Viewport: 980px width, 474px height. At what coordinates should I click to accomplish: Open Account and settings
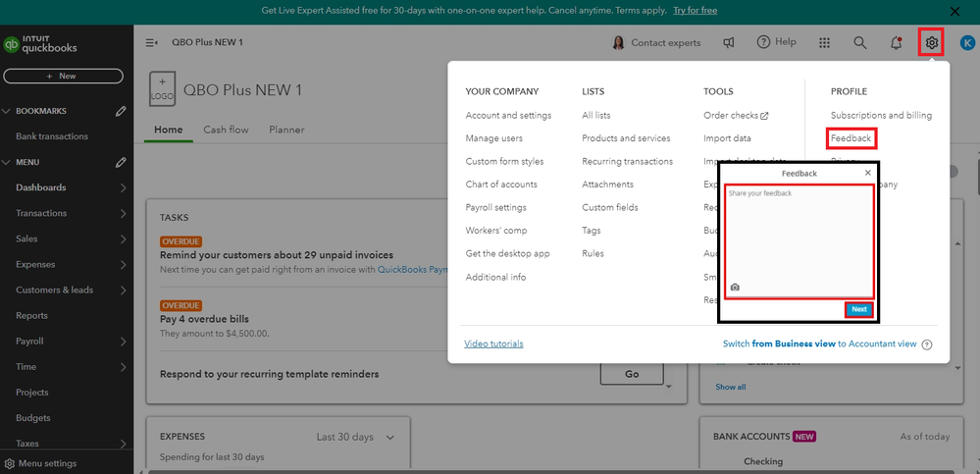[509, 116]
